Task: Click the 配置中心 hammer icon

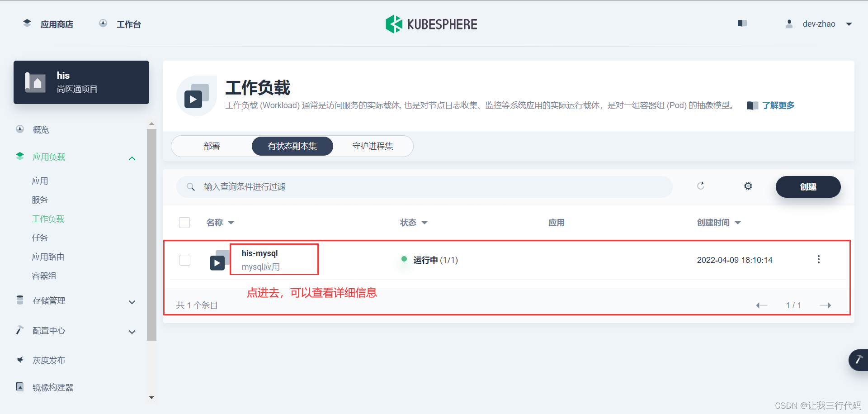Action: coord(19,330)
